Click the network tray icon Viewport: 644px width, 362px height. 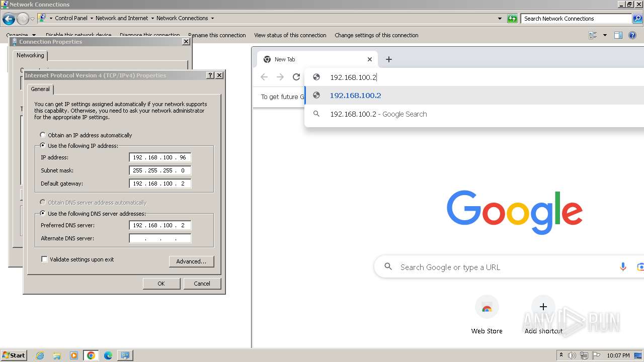click(584, 355)
